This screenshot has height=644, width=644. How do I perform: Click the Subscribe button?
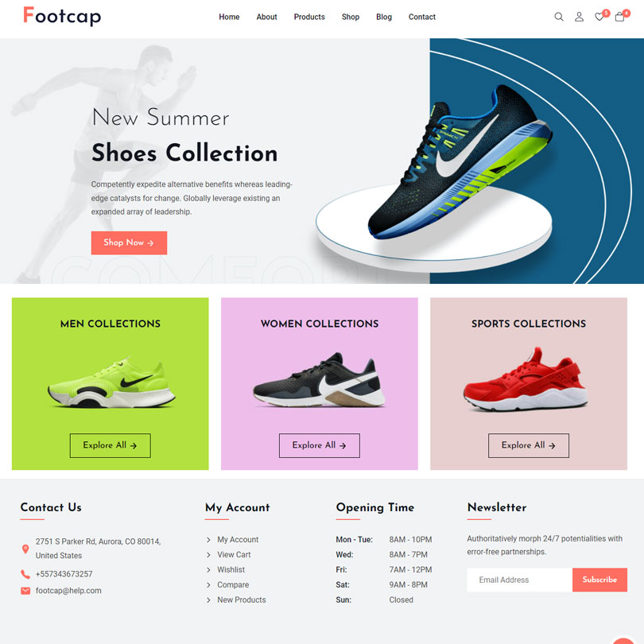pos(599,580)
